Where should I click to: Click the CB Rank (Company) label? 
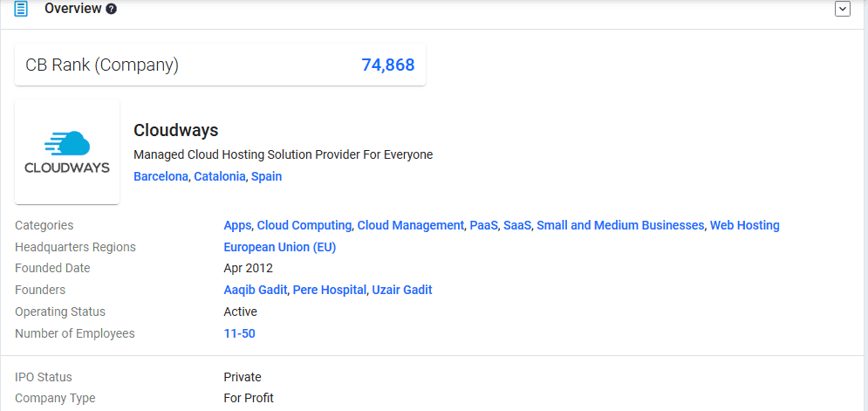pos(102,65)
